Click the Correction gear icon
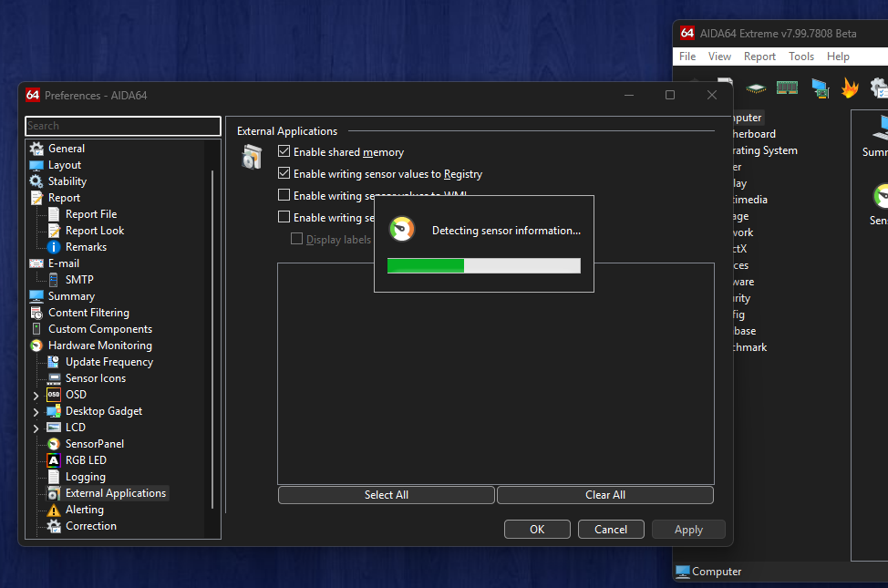Image resolution: width=888 pixels, height=588 pixels. (54, 526)
